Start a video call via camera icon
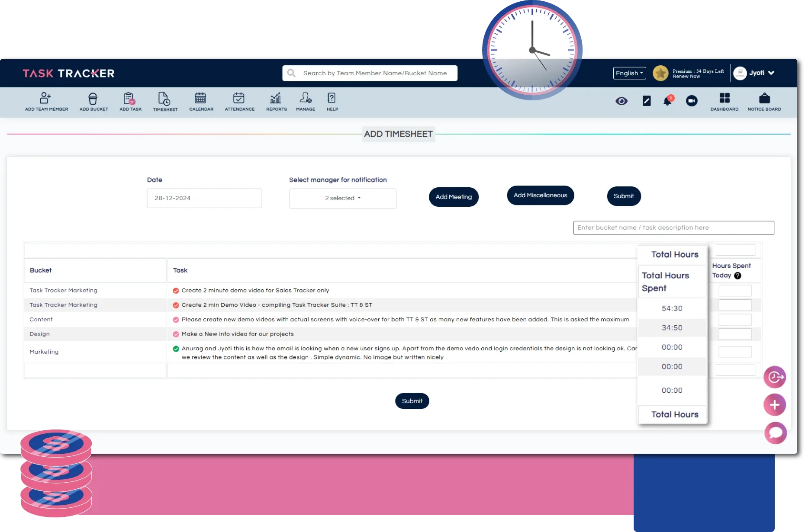Image resolution: width=805 pixels, height=532 pixels. click(692, 101)
